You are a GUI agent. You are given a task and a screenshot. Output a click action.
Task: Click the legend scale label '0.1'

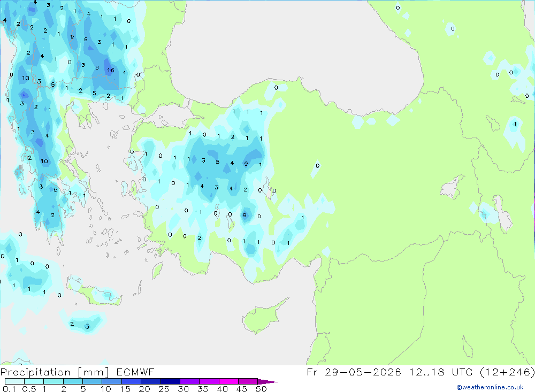tap(9, 389)
